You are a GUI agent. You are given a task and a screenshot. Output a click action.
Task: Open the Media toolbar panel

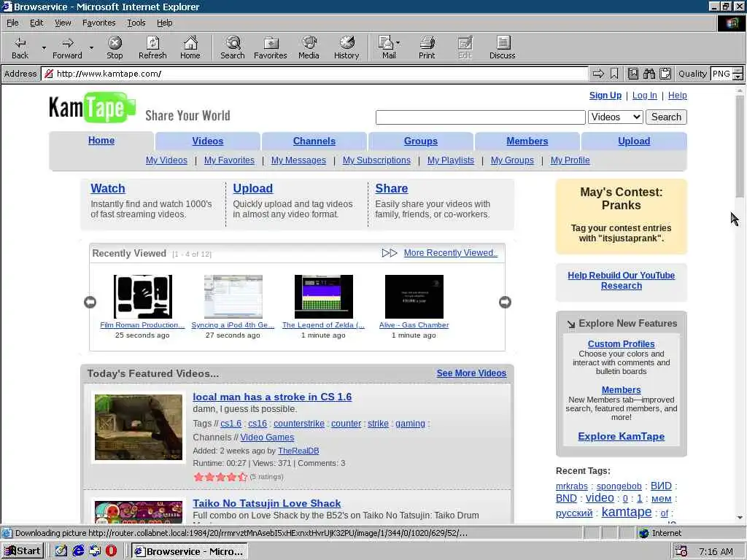309,47
